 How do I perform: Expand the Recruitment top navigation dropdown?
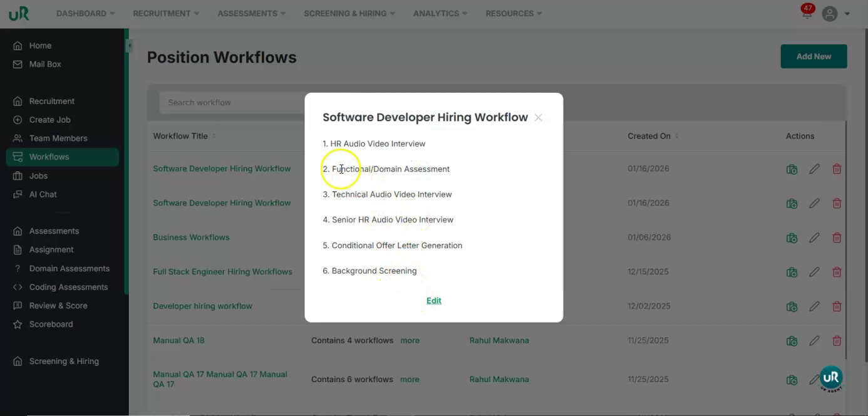[x=166, y=13]
